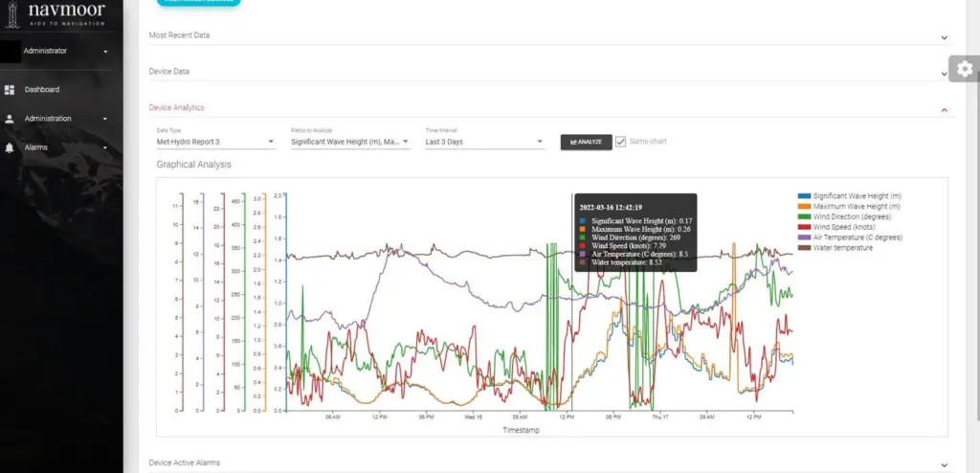Click the Timestamp axis label

point(521,431)
